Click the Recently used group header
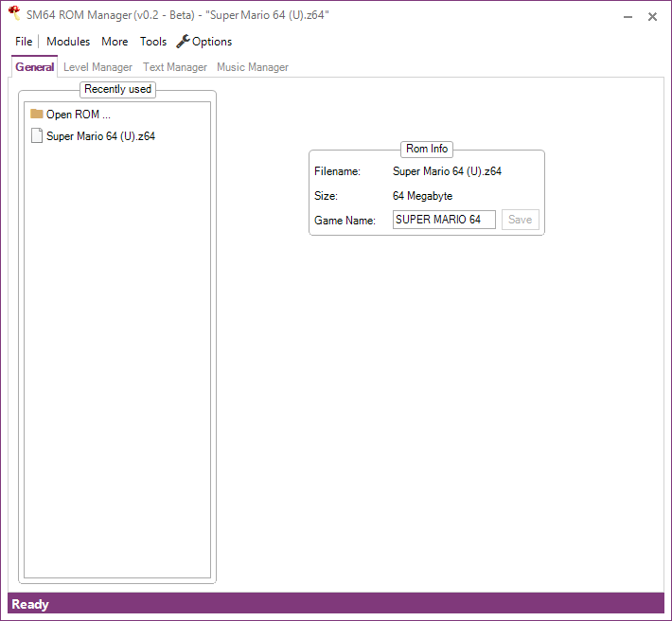The width and height of the screenshot is (672, 621). 117,89
